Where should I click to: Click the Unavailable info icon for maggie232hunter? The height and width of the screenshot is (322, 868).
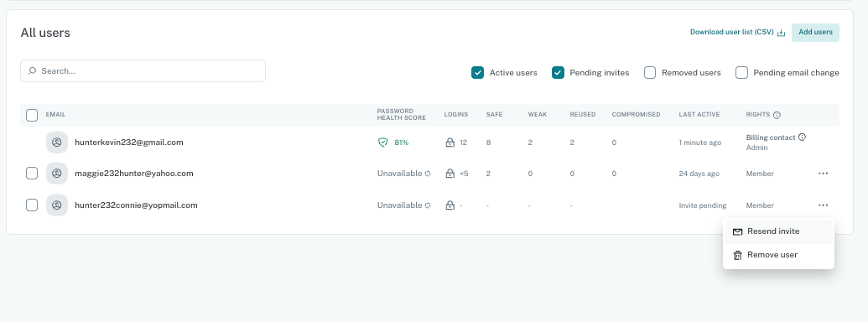pyautogui.click(x=428, y=174)
